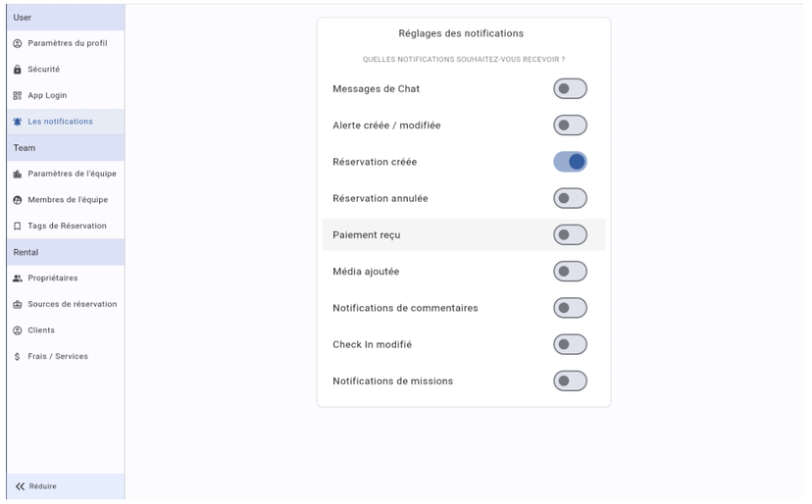This screenshot has height=504, width=812.
Task: Turn on the Paiement reçu switch
Action: coord(570,234)
